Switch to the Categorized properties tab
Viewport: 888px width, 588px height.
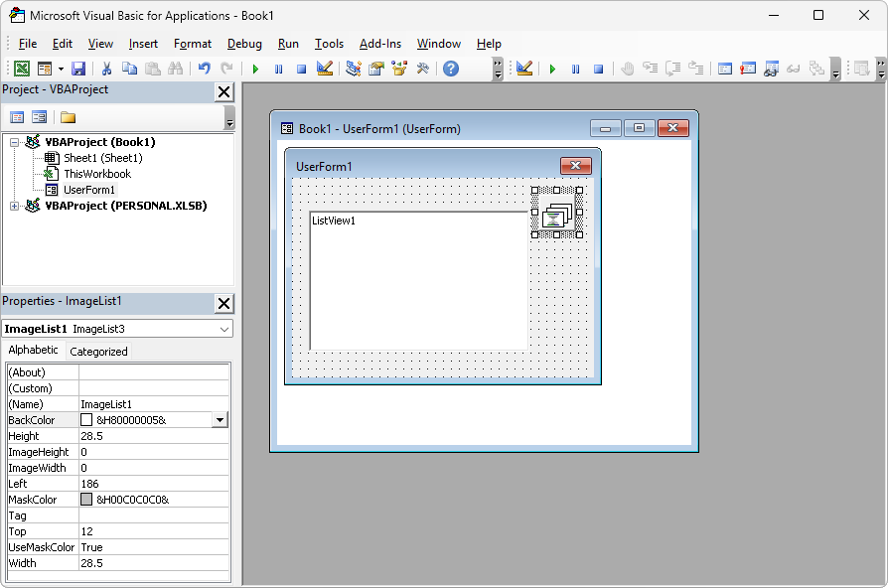pyautogui.click(x=98, y=351)
